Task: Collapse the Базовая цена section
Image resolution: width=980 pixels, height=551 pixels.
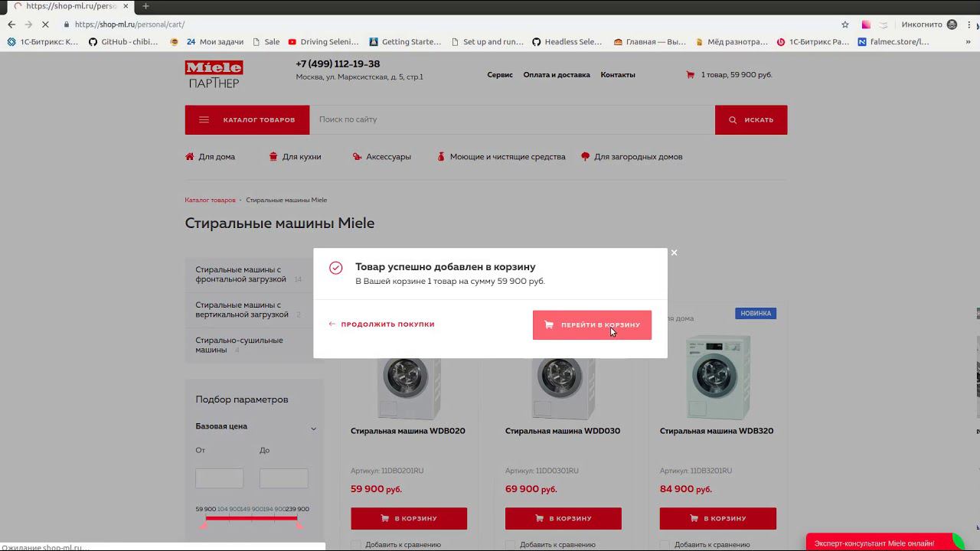Action: point(313,428)
